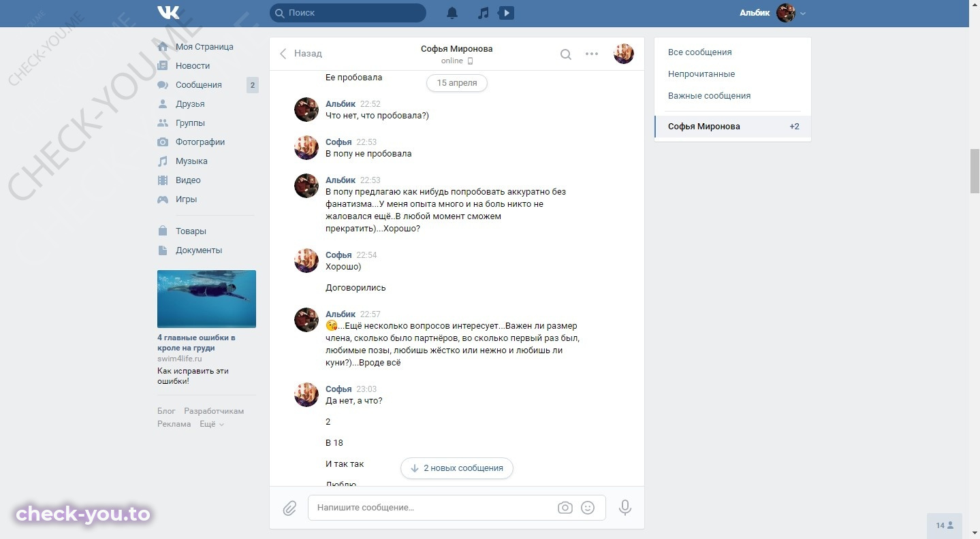Open Игры in the sidebar
The height and width of the screenshot is (539, 980).
point(186,199)
